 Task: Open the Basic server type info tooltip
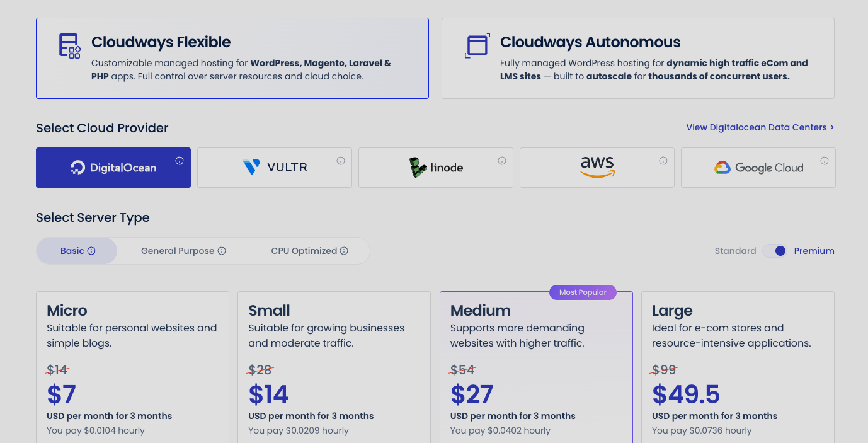(x=92, y=251)
